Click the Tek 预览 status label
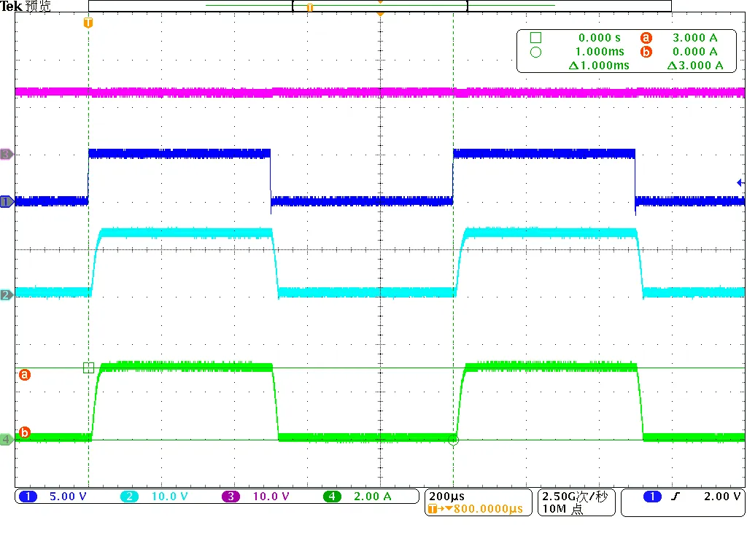Screen dimensions: 747x560 click(26, 6)
